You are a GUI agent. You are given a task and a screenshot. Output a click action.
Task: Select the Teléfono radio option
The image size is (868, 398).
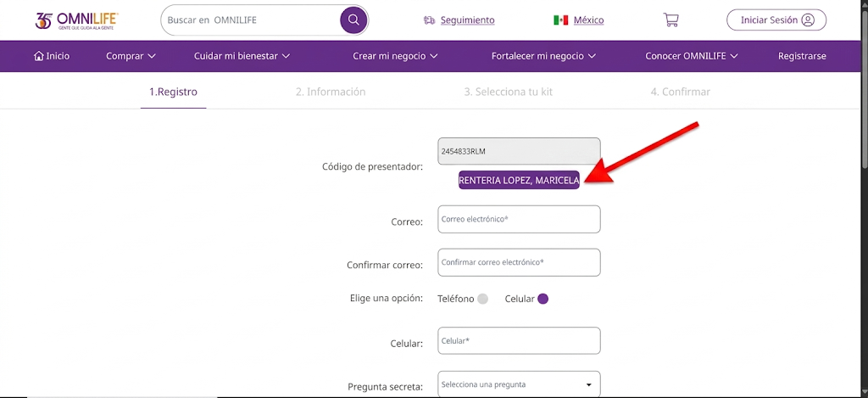coord(482,299)
